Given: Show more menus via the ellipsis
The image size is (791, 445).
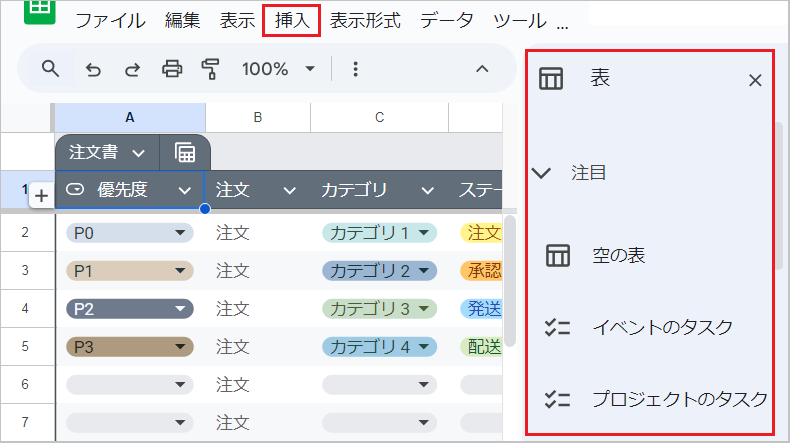Looking at the screenshot, I should coord(562,26).
